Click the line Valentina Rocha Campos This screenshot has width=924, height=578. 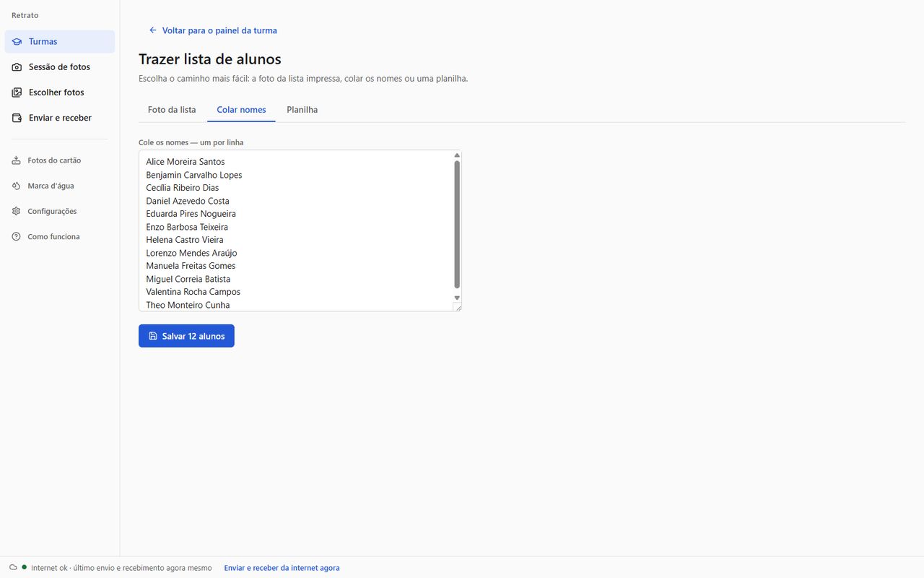point(193,292)
